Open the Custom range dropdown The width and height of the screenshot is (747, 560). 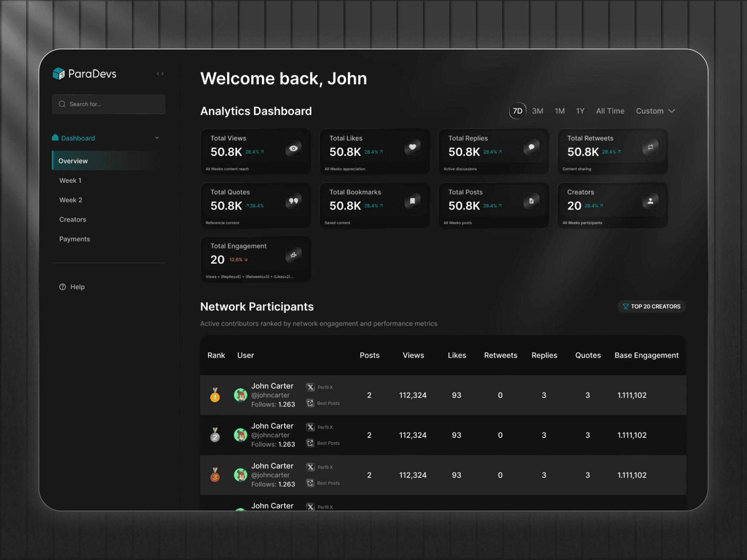[655, 111]
